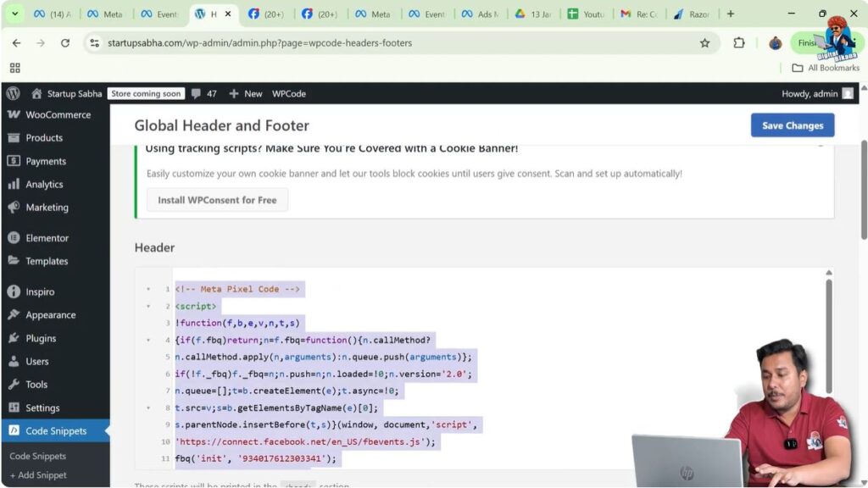Click the Save Changes button
The image size is (868, 488).
click(x=792, y=125)
